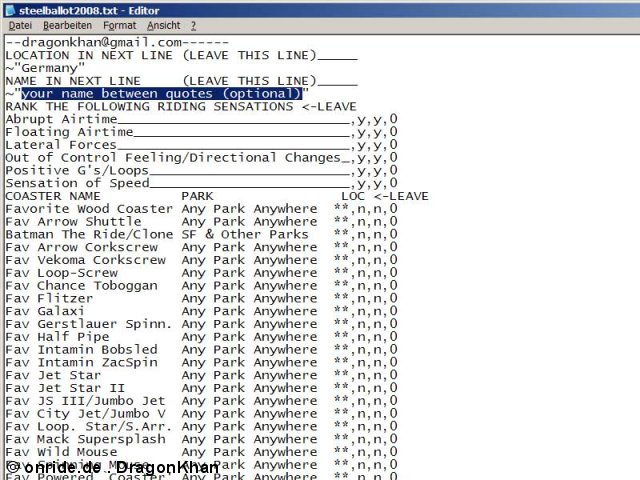This screenshot has width=640, height=480.
Task: Click the 'Fav JS III/Jumbo Jet' row
Action: coord(201,401)
